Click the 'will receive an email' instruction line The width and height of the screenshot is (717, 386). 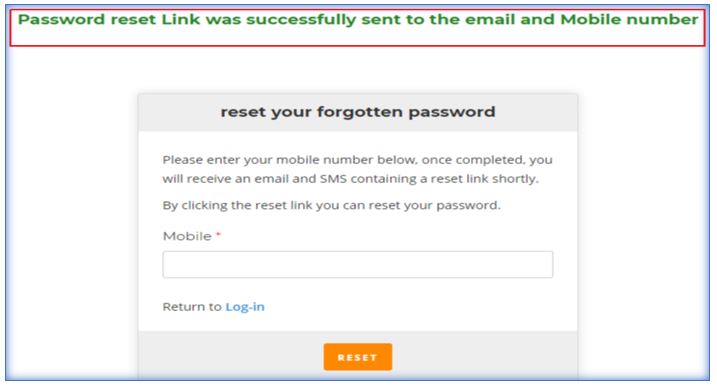[x=351, y=179]
